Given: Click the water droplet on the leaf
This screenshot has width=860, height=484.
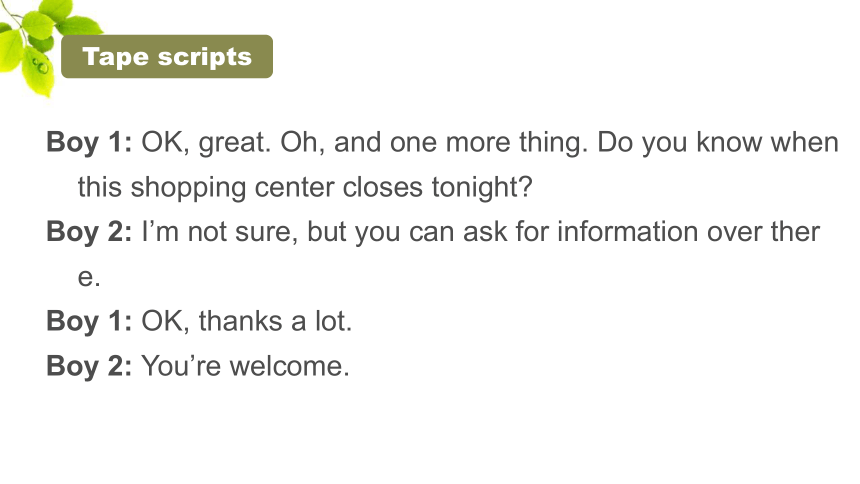Looking at the screenshot, I should pyautogui.click(x=42, y=67).
